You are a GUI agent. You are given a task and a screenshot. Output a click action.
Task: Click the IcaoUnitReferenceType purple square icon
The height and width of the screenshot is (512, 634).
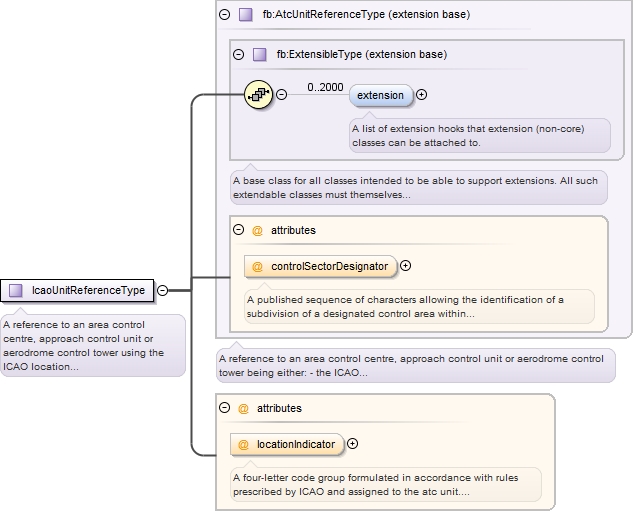(16, 291)
